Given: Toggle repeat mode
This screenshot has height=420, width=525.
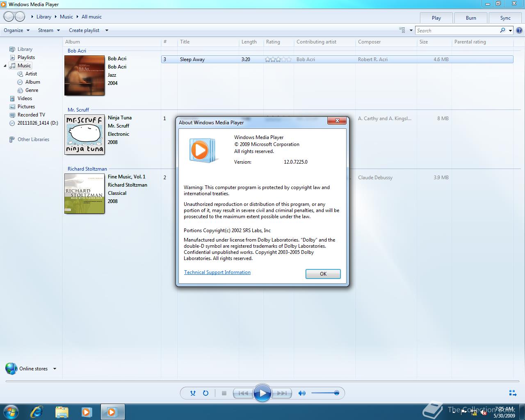Looking at the screenshot, I should tap(205, 393).
